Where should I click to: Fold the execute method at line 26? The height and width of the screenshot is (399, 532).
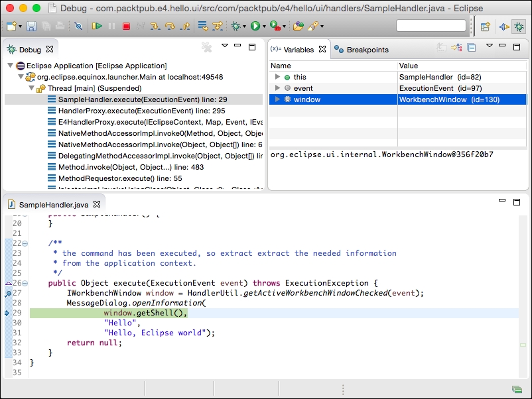point(25,283)
